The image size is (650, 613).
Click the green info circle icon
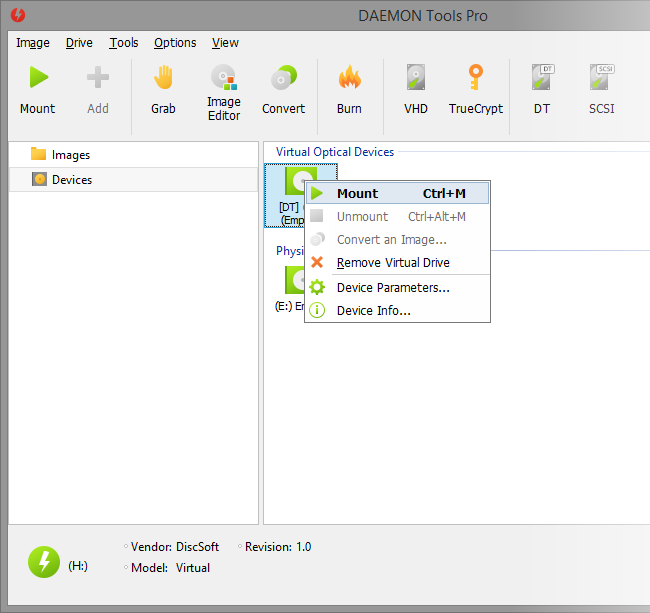point(317,310)
